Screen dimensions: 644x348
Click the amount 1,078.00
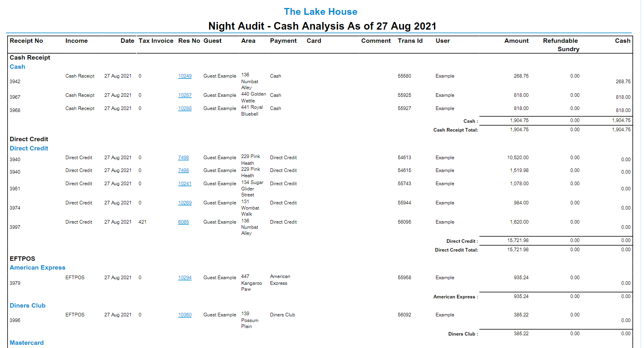(519, 184)
